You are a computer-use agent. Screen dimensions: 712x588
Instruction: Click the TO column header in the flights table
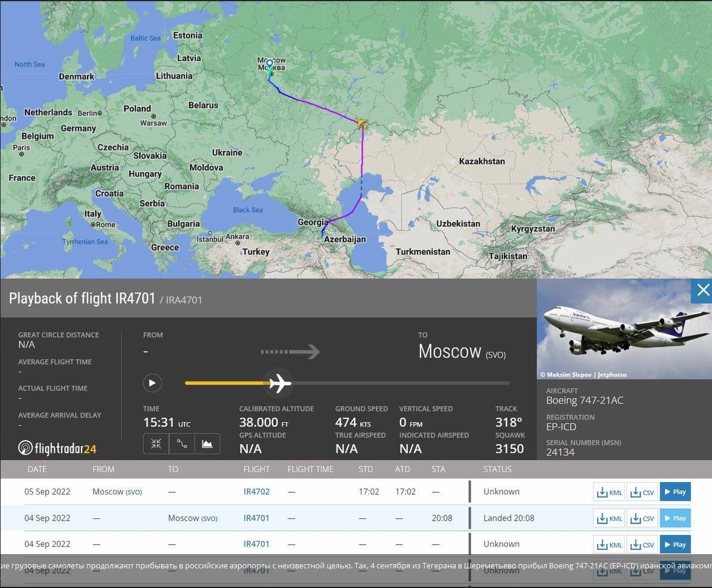173,469
